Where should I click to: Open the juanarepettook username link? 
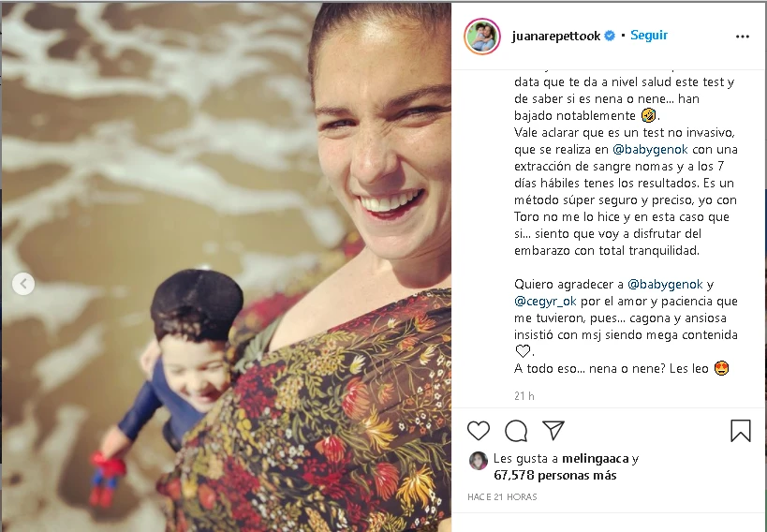[x=556, y=37]
